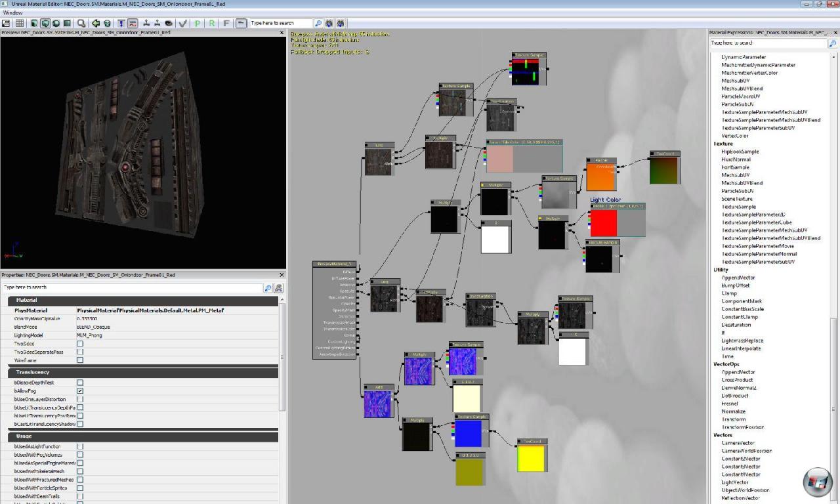Screen dimensions: 840x504
Task: Collapse the Texture expressions category
Action: [723, 144]
